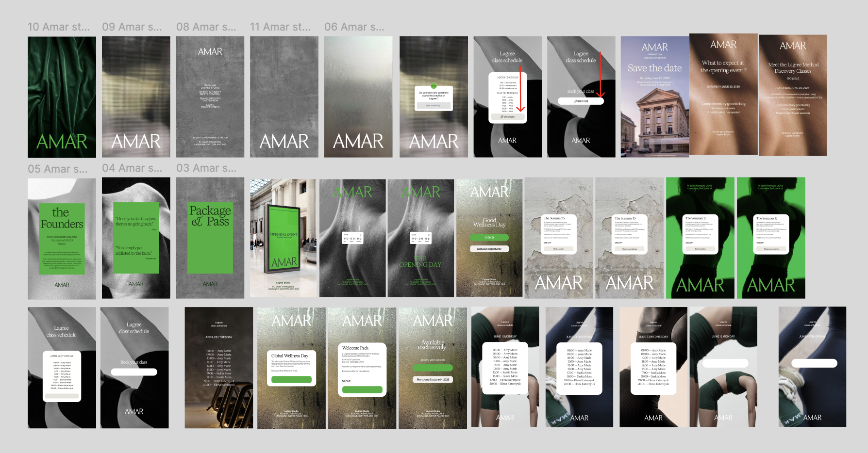Select the '05 Amar s...' frame label
The height and width of the screenshot is (453, 868).
58,169
